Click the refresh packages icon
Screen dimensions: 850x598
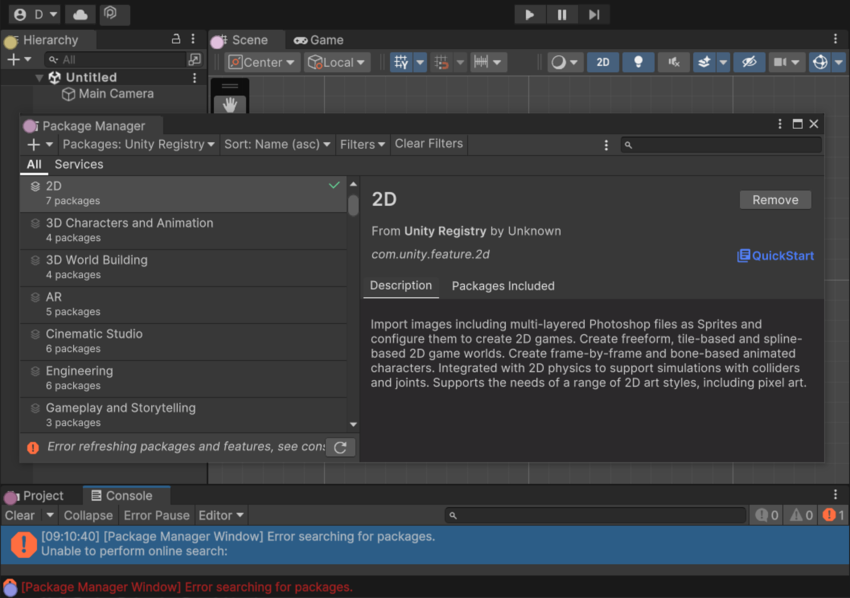(340, 447)
